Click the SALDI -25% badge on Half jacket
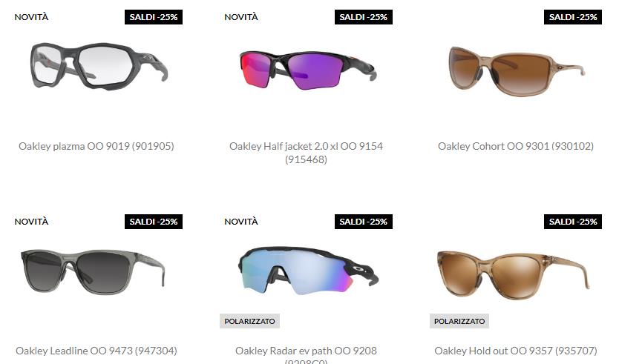 pos(364,17)
